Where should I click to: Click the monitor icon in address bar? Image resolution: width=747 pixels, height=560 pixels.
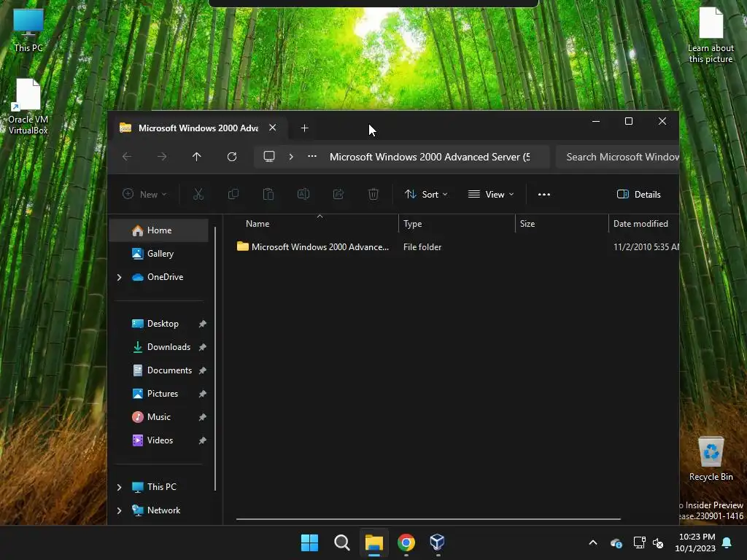(269, 157)
